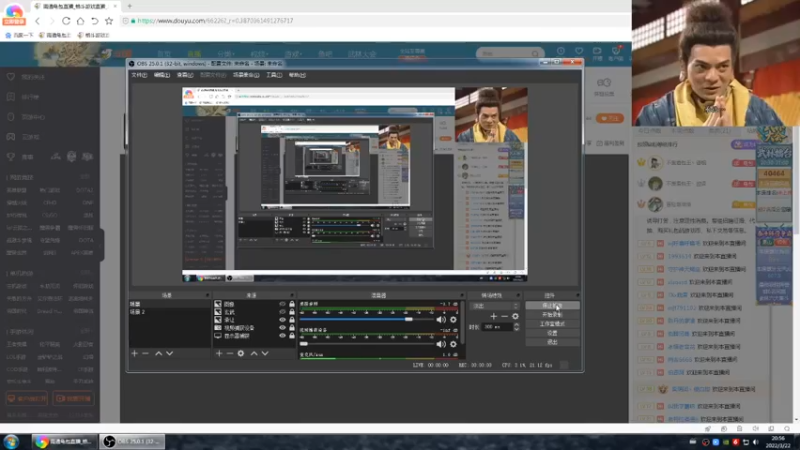Screen dimensions: 800x450
Task: Click the float icon on 混音器 panel header
Action: (x=462, y=295)
